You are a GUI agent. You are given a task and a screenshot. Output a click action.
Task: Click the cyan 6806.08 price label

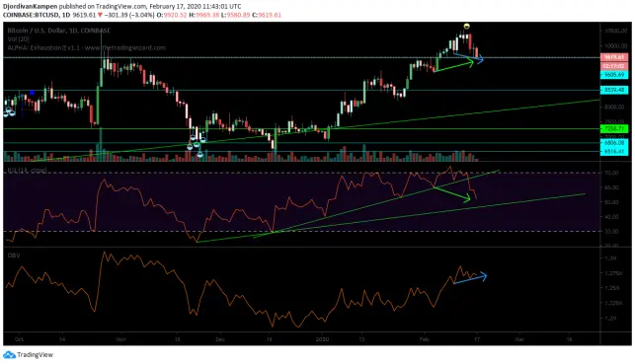click(614, 143)
